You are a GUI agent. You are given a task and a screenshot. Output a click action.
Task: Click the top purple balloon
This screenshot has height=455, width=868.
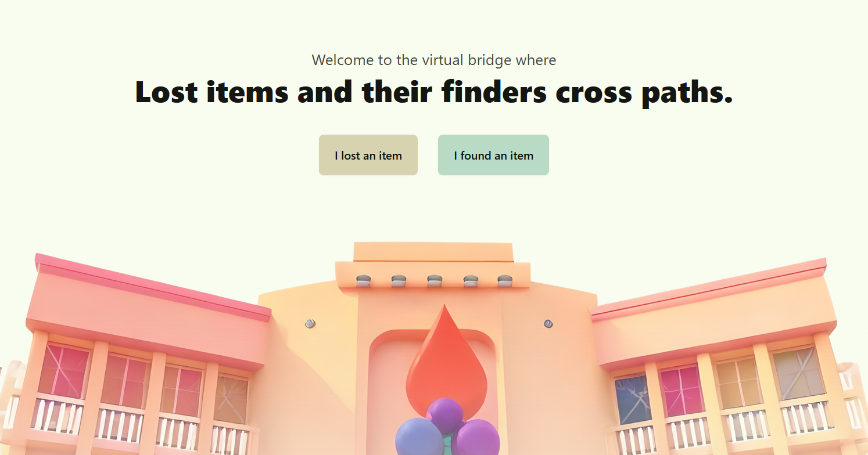click(x=444, y=414)
